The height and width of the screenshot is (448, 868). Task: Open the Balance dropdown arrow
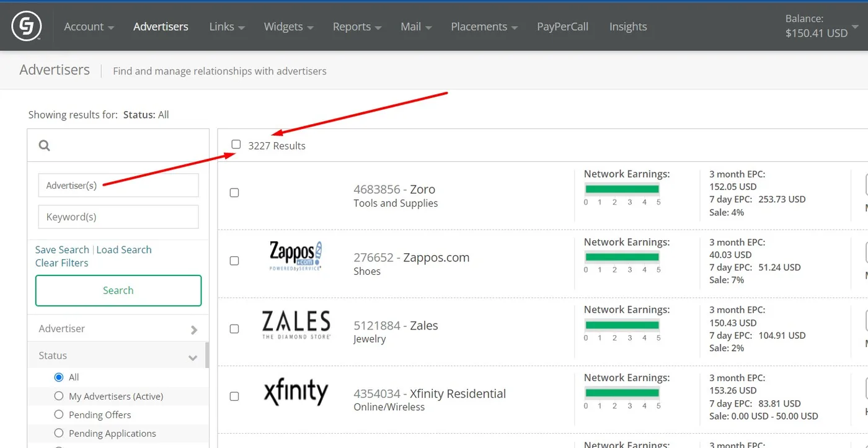click(x=856, y=27)
